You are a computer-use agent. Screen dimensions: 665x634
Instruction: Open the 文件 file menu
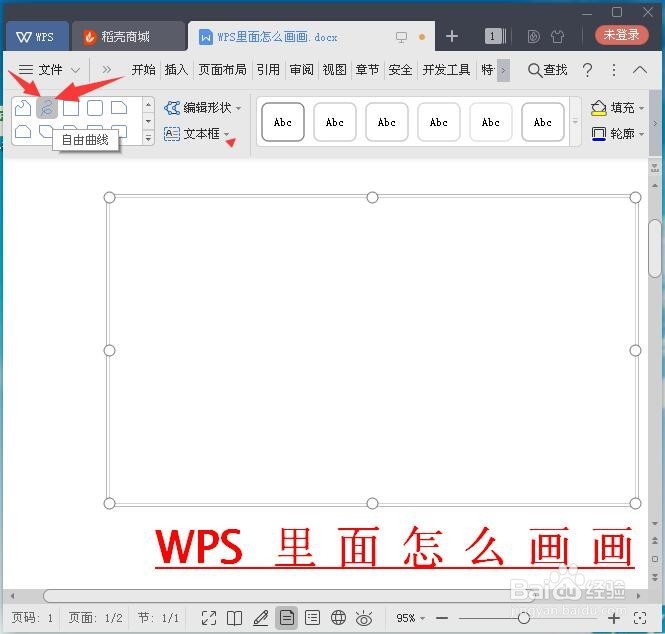pos(49,70)
